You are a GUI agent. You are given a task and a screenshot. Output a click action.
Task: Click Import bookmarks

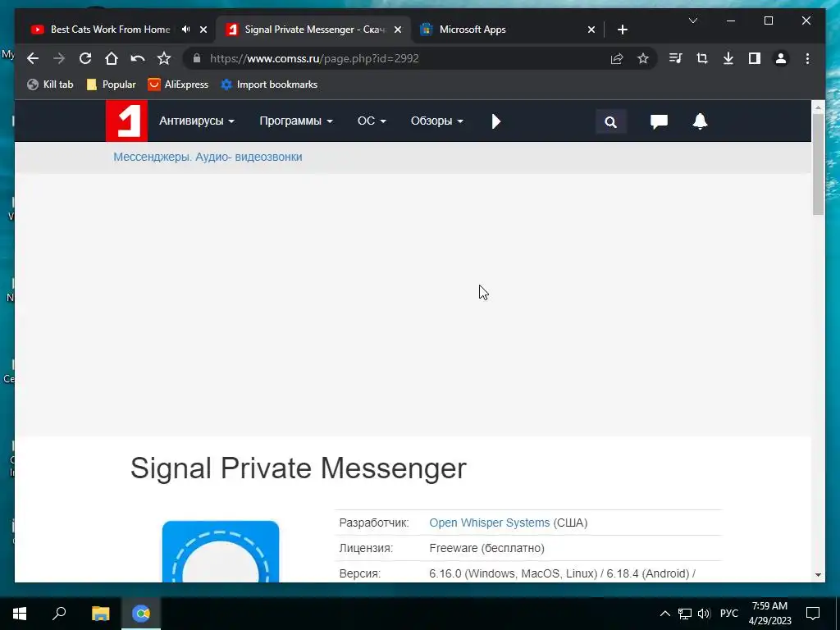coord(269,84)
